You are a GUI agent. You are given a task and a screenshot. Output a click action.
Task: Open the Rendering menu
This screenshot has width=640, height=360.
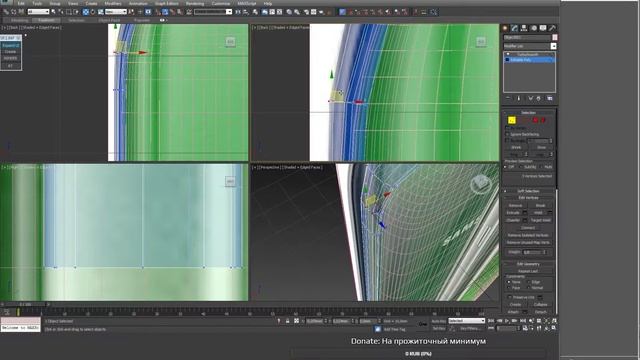pos(195,3)
